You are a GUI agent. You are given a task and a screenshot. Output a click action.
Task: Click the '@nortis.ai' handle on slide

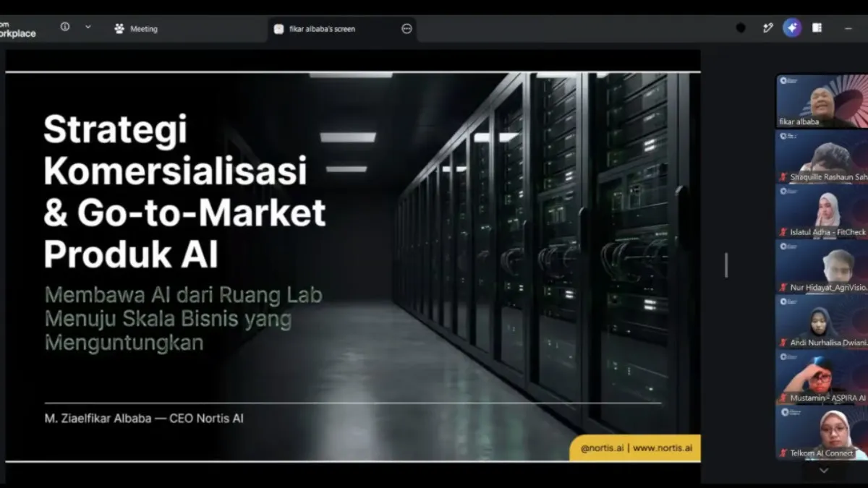pyautogui.click(x=602, y=448)
